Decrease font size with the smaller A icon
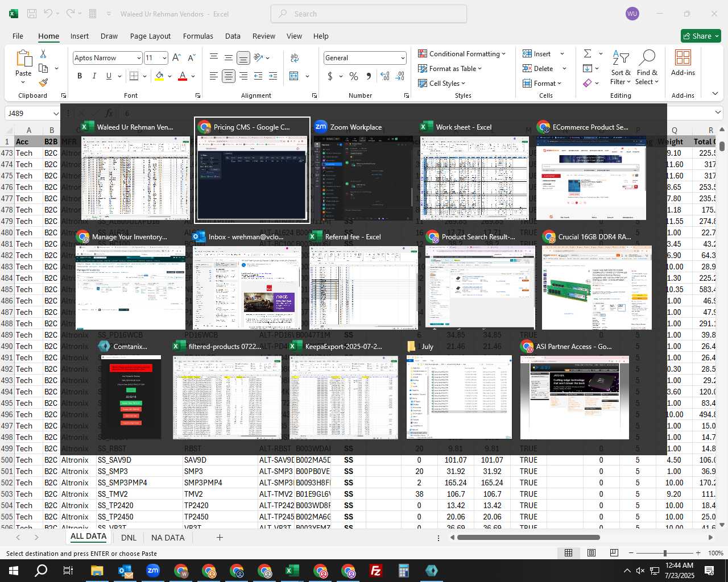Image resolution: width=728 pixels, height=582 pixels. [x=191, y=58]
